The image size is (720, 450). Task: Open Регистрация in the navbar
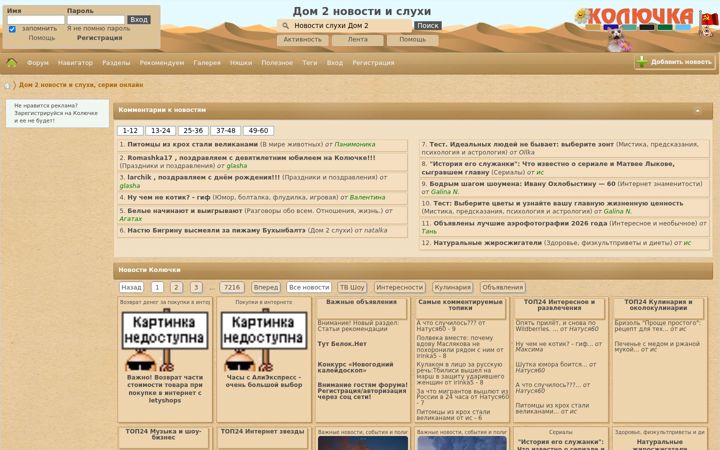373,62
